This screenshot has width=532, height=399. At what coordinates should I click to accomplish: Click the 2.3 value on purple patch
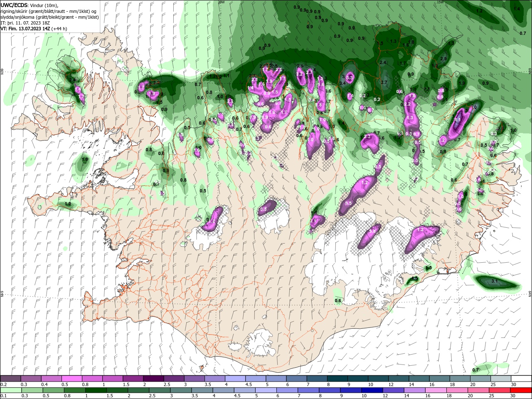point(367,137)
